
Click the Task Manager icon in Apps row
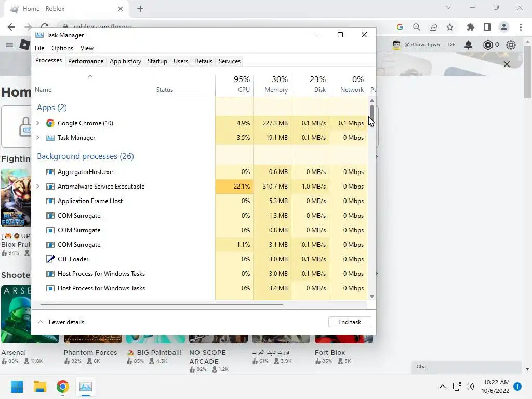50,138
